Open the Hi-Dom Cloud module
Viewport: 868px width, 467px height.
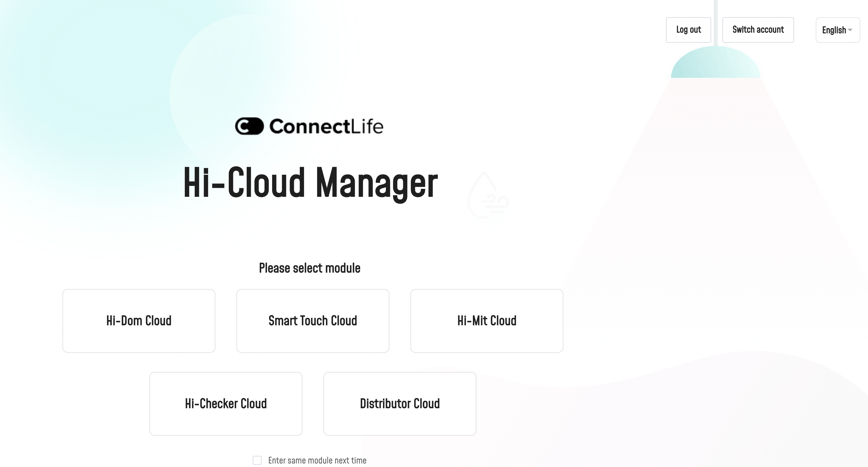coord(139,321)
